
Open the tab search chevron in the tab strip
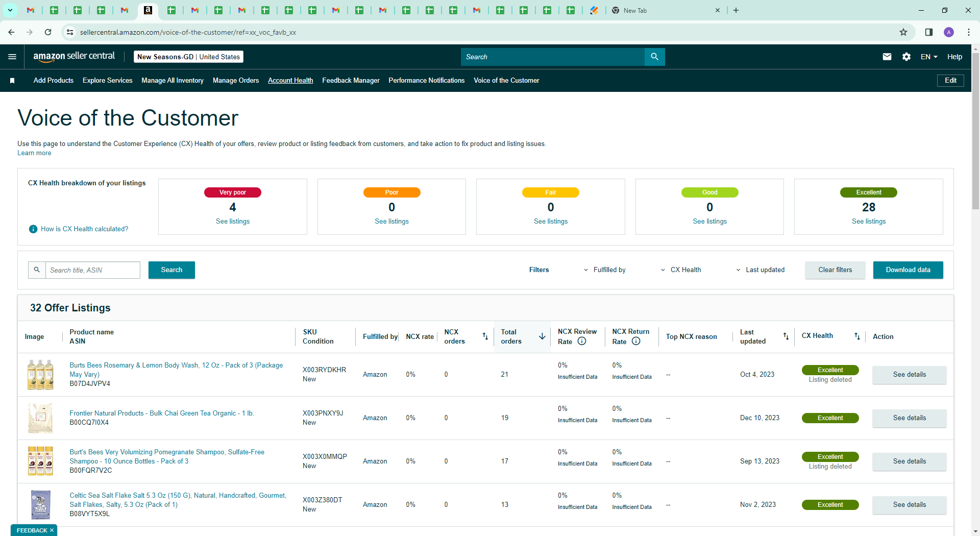coord(10,10)
